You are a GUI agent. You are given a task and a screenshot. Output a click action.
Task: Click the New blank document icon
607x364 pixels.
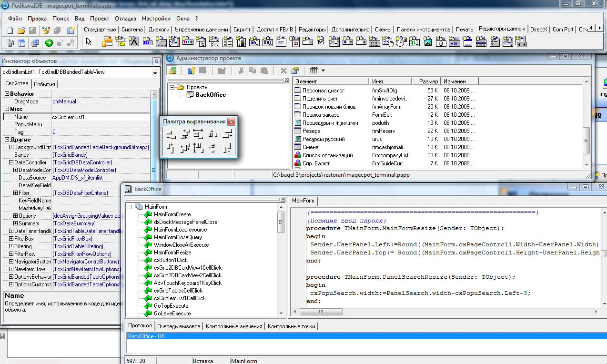pyautogui.click(x=10, y=30)
